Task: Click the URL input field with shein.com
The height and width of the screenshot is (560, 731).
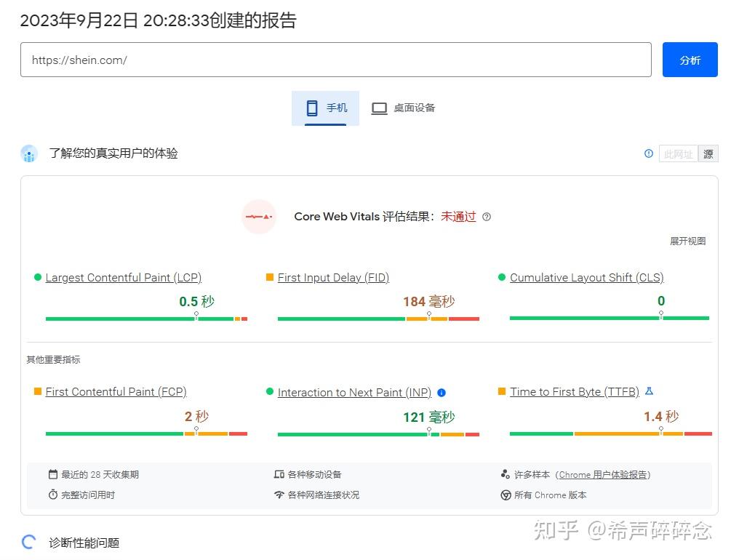Action: (x=335, y=60)
